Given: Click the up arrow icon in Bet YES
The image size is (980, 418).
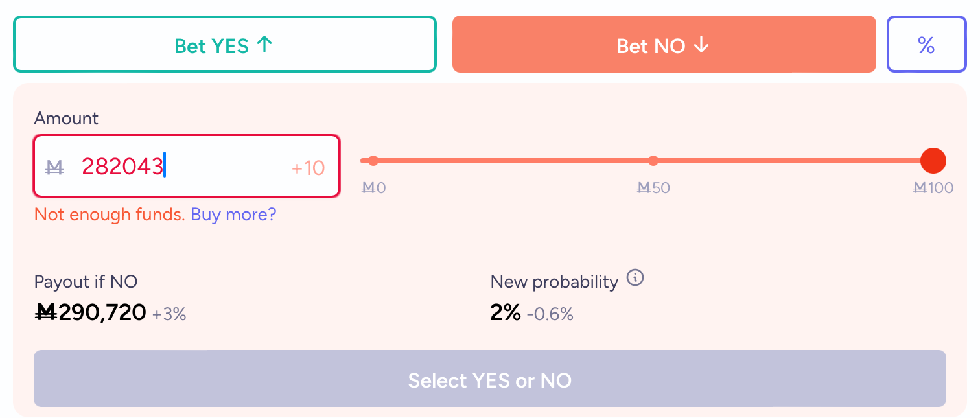Looking at the screenshot, I should [x=264, y=45].
